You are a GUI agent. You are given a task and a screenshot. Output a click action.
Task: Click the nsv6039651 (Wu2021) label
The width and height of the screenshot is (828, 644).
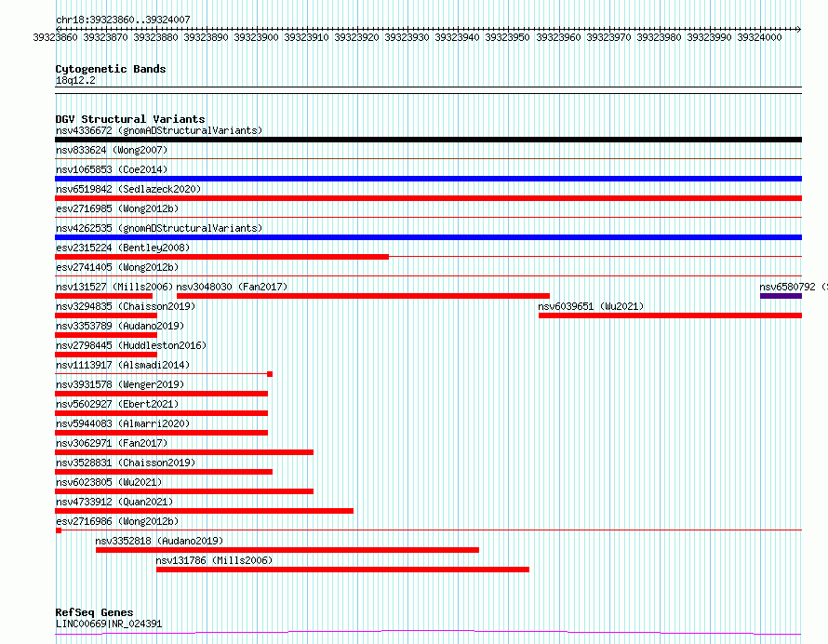(591, 306)
